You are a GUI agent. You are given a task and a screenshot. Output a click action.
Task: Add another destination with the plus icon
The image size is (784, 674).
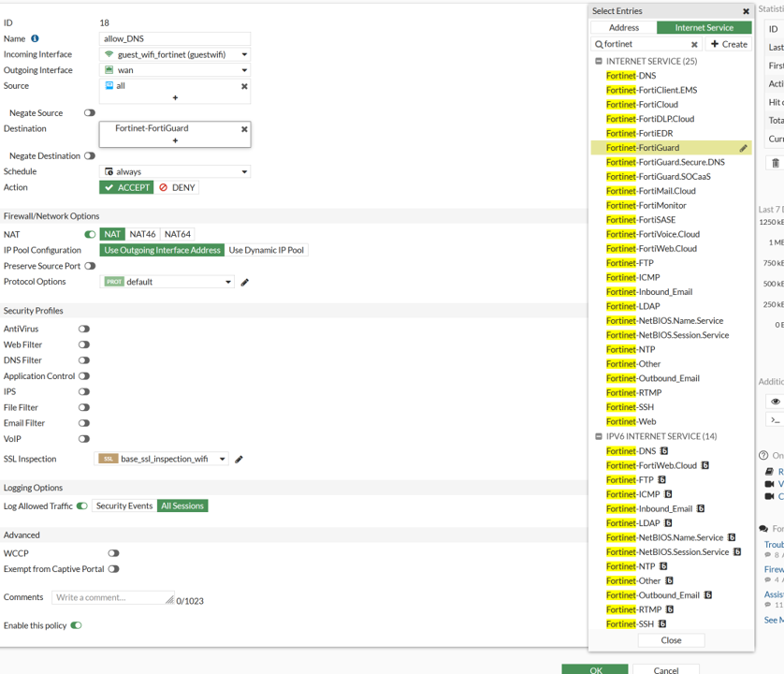point(175,140)
